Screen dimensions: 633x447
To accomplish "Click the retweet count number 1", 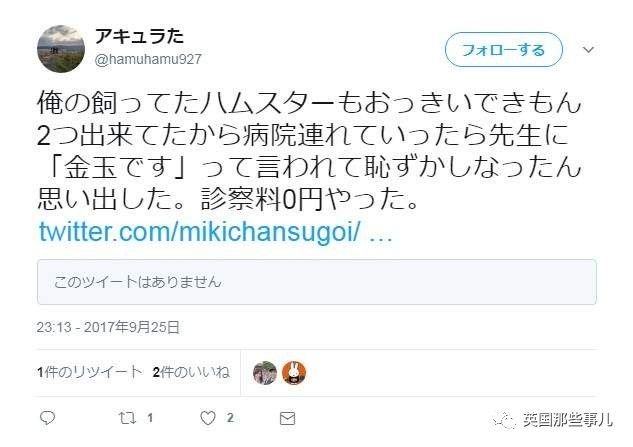I will (x=149, y=418).
